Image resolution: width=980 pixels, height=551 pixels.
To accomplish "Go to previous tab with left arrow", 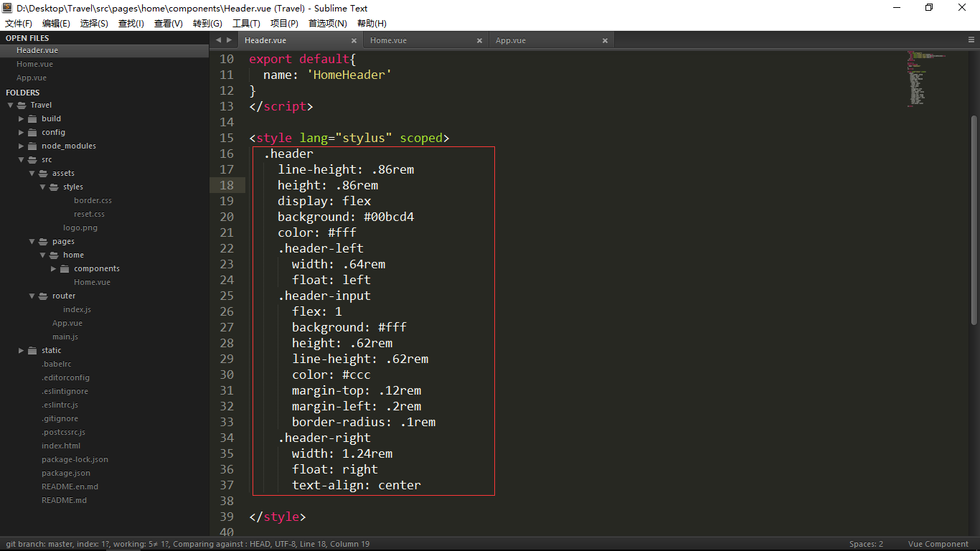I will (218, 40).
